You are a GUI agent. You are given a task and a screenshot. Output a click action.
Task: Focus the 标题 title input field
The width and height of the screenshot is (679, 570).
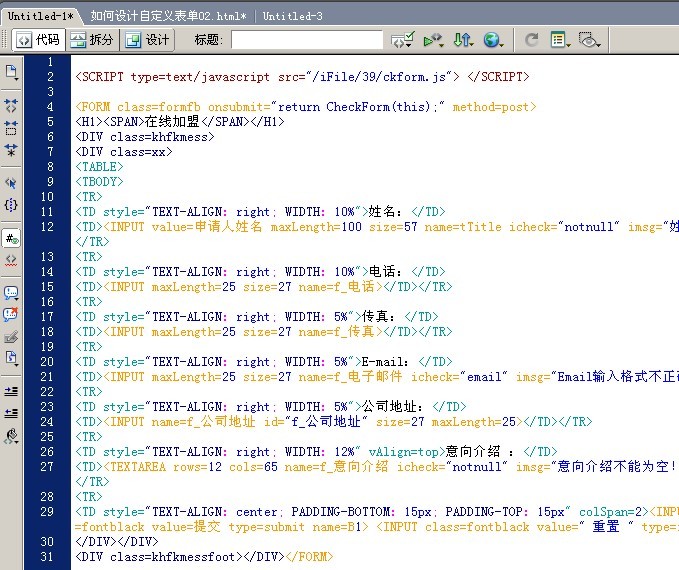pos(307,40)
